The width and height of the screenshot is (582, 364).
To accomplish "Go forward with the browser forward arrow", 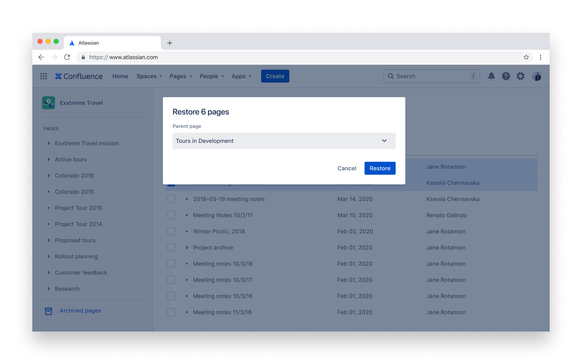I will point(54,57).
